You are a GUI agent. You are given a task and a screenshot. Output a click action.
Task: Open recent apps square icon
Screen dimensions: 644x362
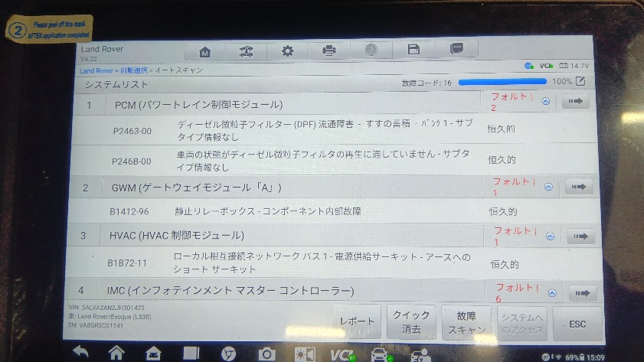click(191, 353)
